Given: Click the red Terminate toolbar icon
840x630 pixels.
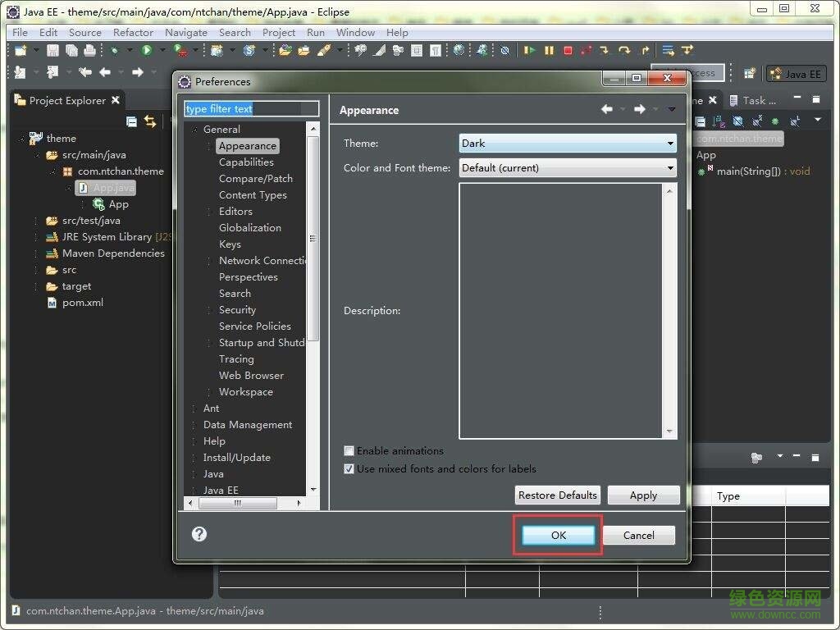Looking at the screenshot, I should point(568,51).
